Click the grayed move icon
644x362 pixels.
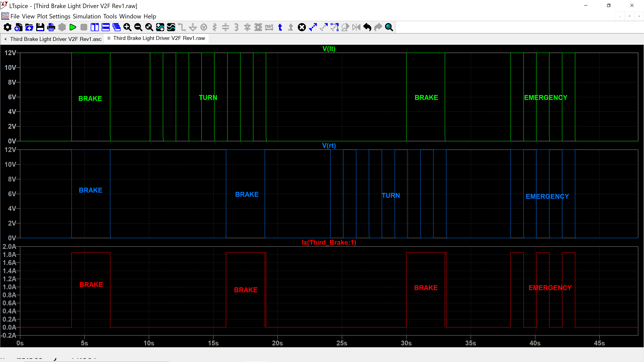pyautogui.click(x=324, y=27)
